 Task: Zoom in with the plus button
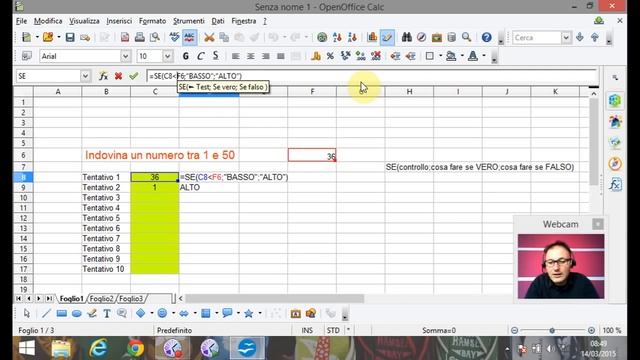pos(591,330)
